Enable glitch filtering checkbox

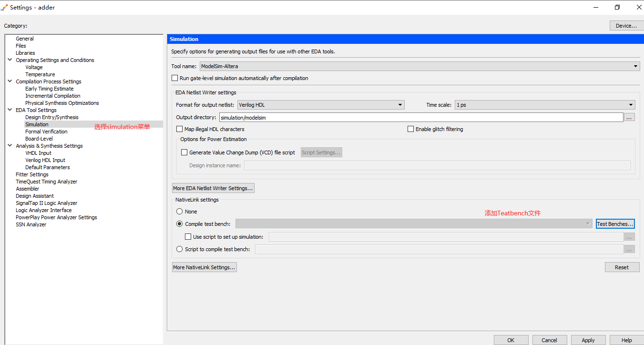[411, 129]
